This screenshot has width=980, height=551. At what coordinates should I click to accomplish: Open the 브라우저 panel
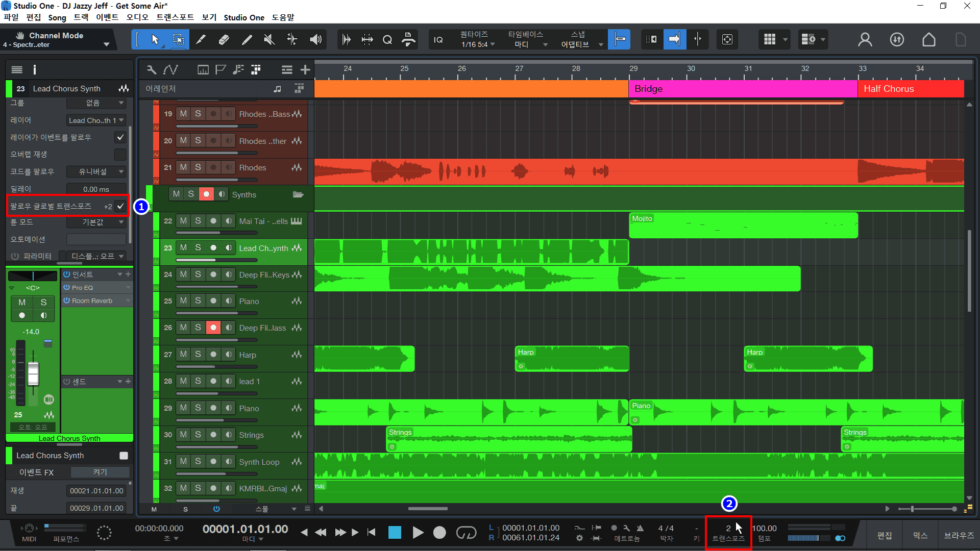(x=959, y=535)
